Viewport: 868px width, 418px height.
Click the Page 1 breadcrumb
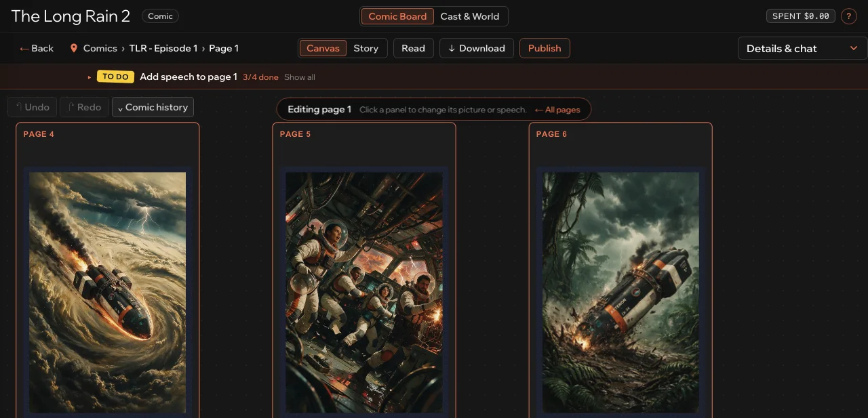[x=224, y=49]
